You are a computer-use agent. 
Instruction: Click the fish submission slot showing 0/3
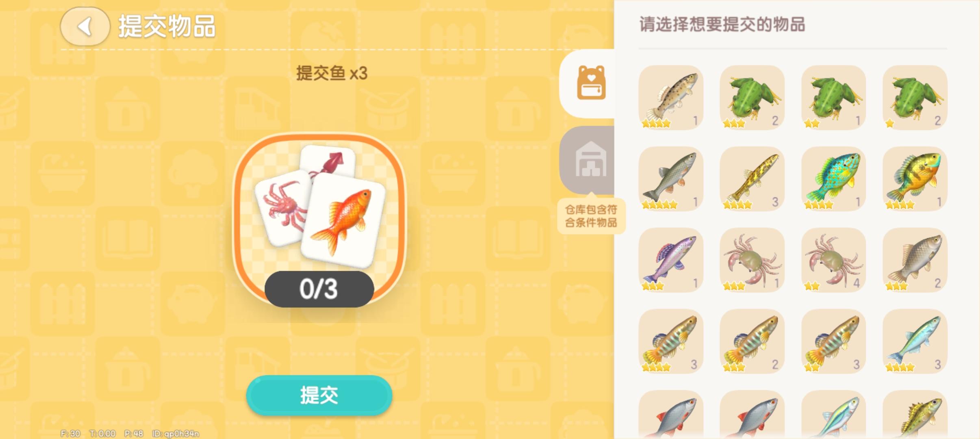319,219
